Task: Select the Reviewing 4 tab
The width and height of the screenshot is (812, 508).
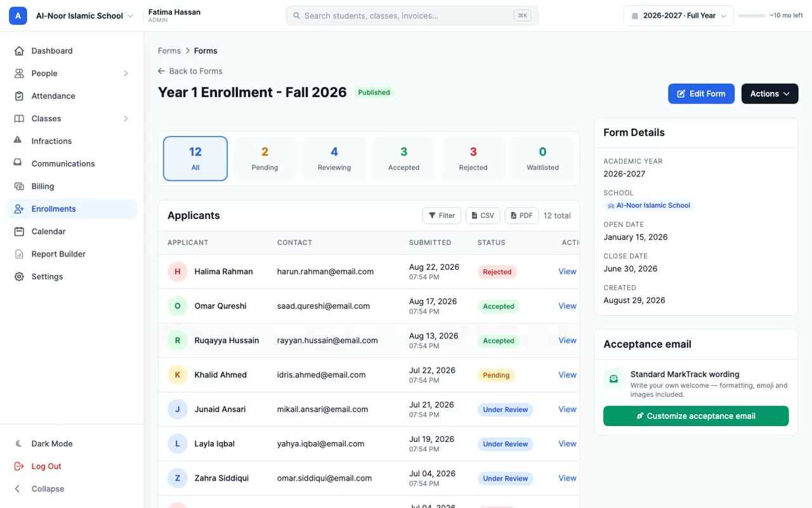Action: pos(334,159)
